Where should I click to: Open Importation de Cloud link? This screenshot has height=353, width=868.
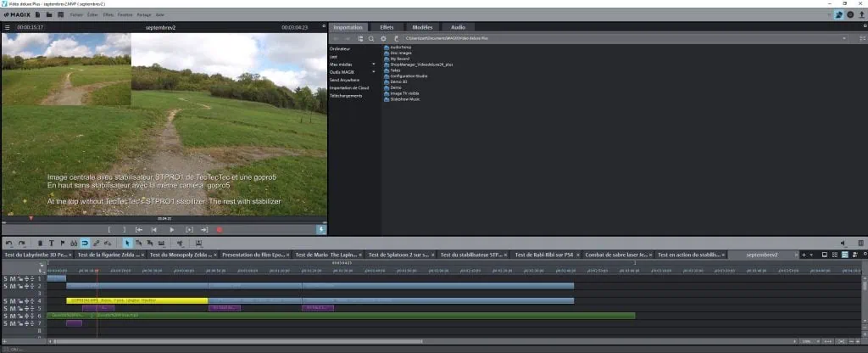[x=348, y=88]
